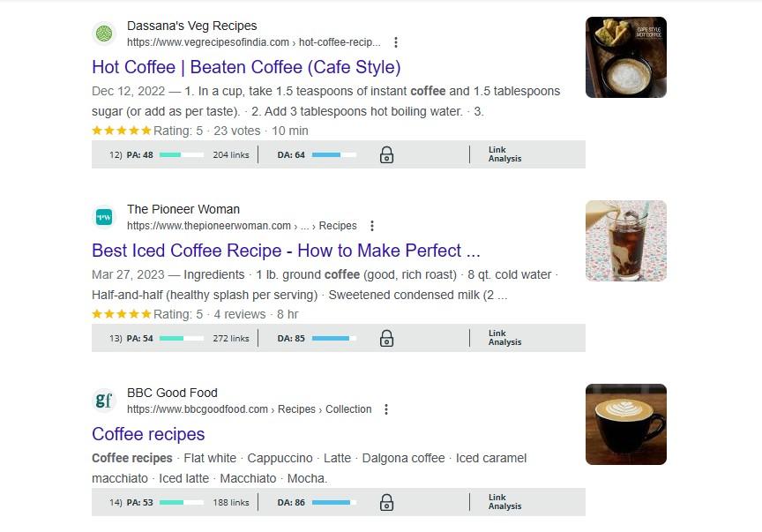Click the lock icon in the PA: 53 bar
The image size is (762, 532).
click(387, 502)
